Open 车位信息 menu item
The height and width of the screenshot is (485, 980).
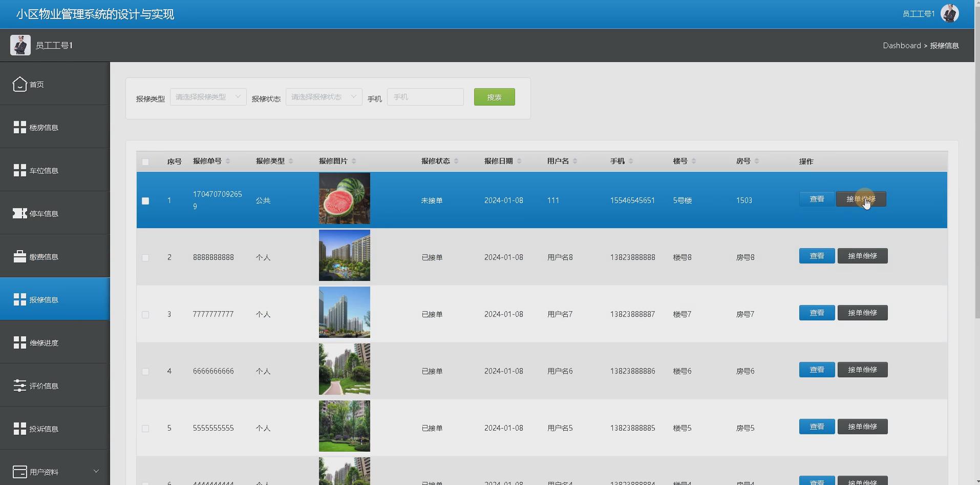click(x=55, y=170)
